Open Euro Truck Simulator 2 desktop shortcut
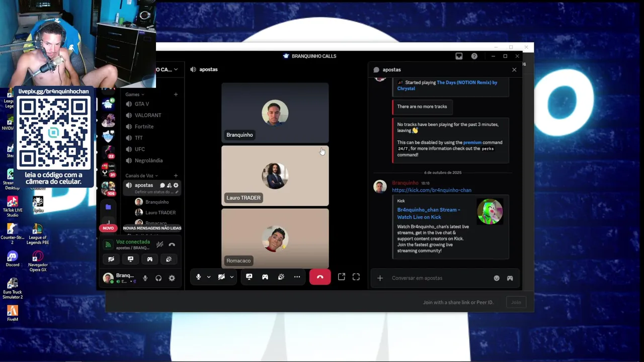The image size is (644, 362). click(13, 289)
